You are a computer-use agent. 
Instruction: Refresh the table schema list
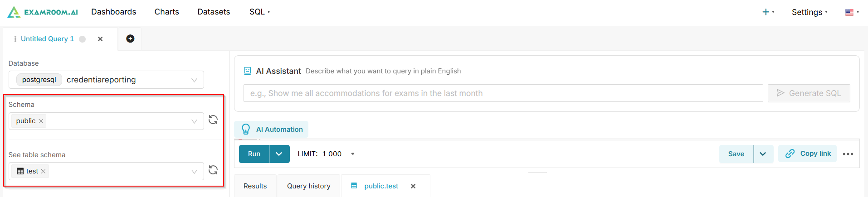(x=213, y=170)
